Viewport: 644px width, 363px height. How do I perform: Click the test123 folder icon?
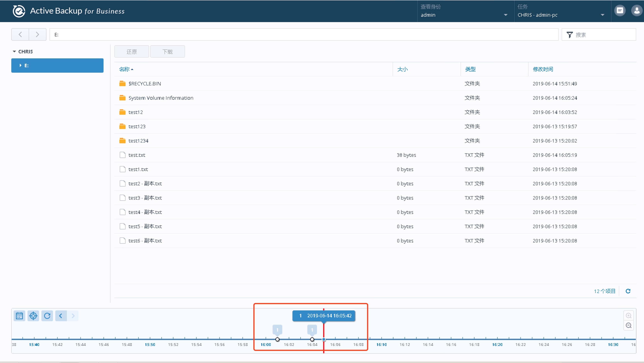pyautogui.click(x=122, y=126)
